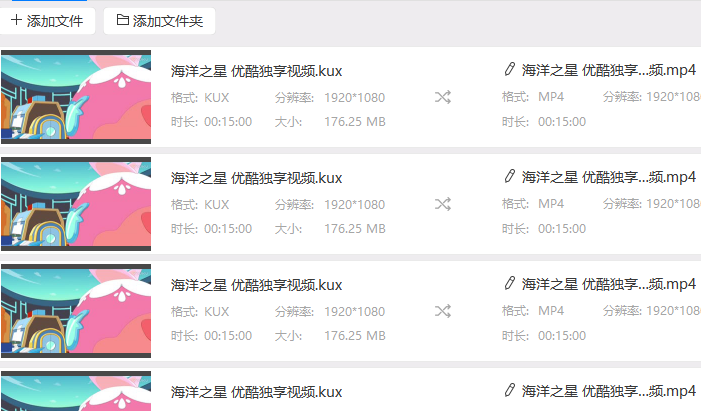Click the pencil rename icon in the second row
The height and width of the screenshot is (411, 701).
coord(510,177)
